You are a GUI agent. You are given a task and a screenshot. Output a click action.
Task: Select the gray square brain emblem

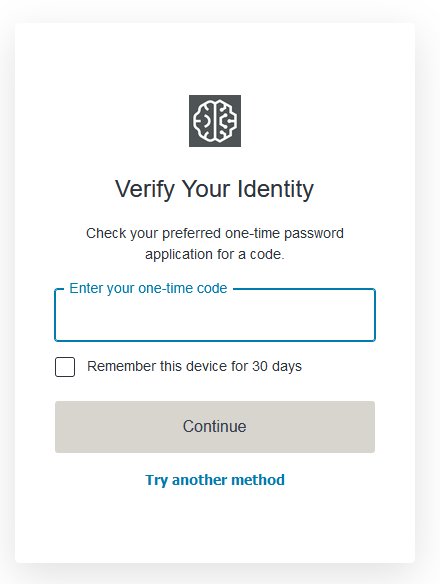[x=215, y=121]
